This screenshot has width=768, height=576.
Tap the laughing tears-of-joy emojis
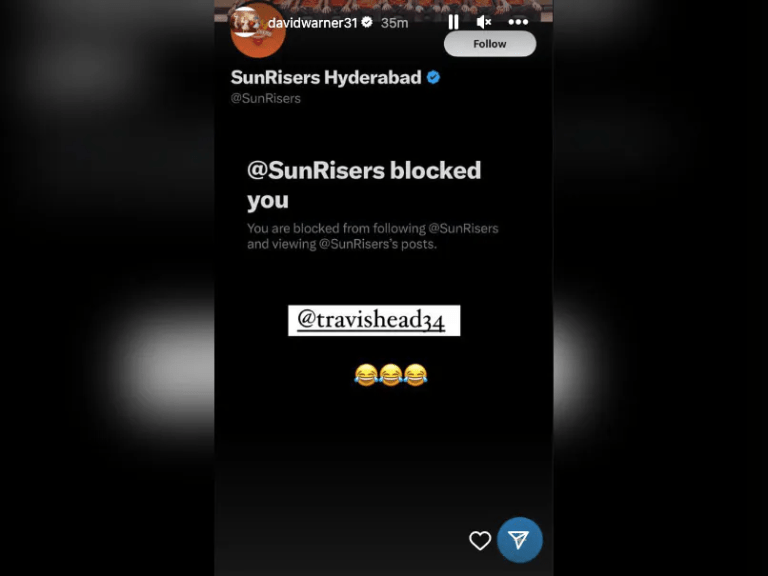pos(391,375)
